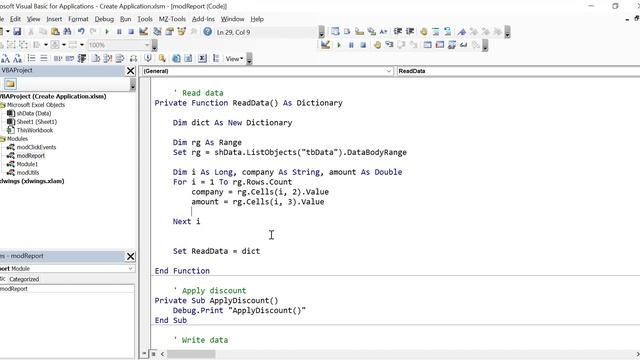
Task: Open the Add-Ins menu
Action: (203, 19)
